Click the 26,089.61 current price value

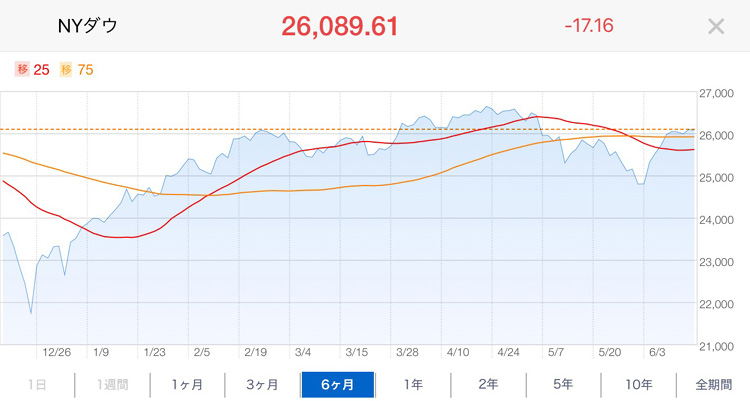[x=340, y=26]
